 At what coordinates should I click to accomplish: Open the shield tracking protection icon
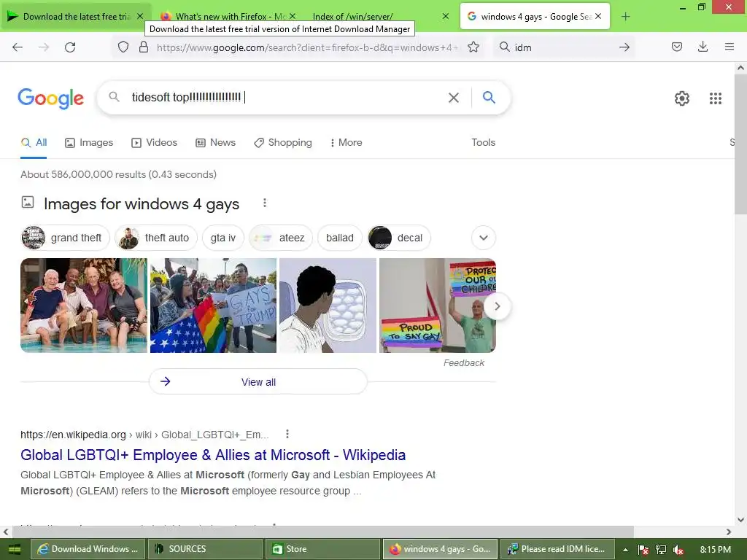pos(123,47)
